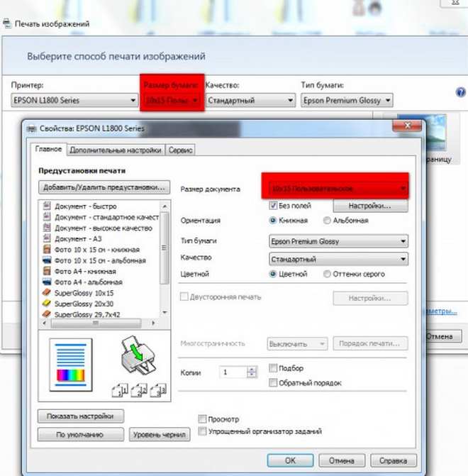468x476 pixels.
Task: Click the printer paper feed illustration
Action: pos(139,355)
